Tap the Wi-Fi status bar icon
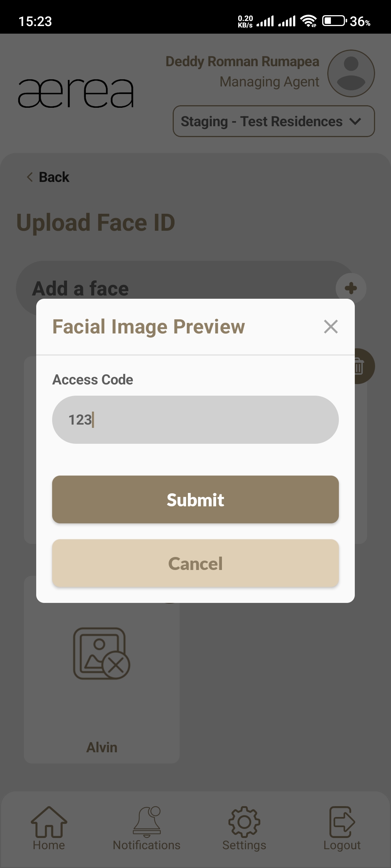The width and height of the screenshot is (391, 868). [308, 21]
